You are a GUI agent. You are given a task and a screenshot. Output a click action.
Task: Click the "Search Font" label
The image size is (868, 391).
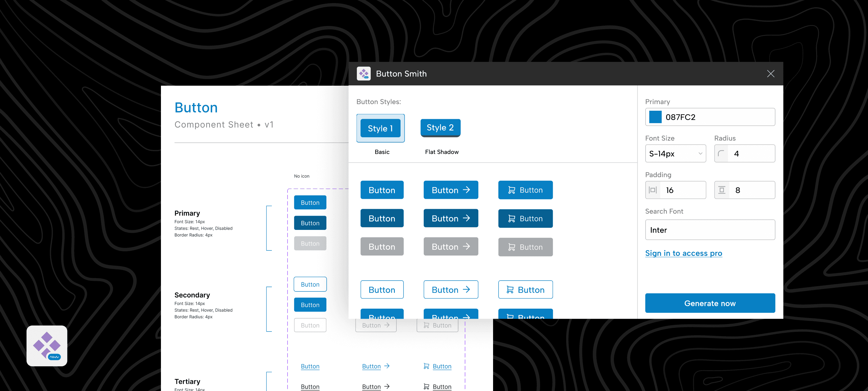click(664, 211)
